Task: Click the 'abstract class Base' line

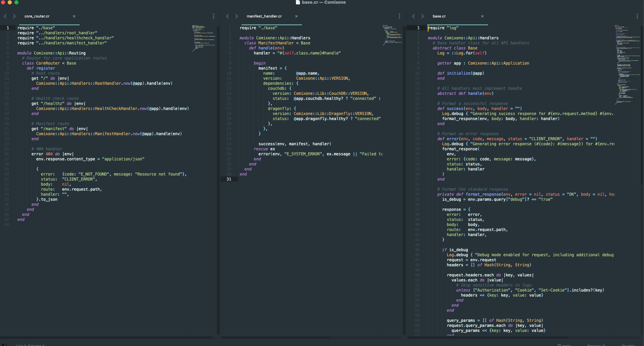Action: click(455, 48)
